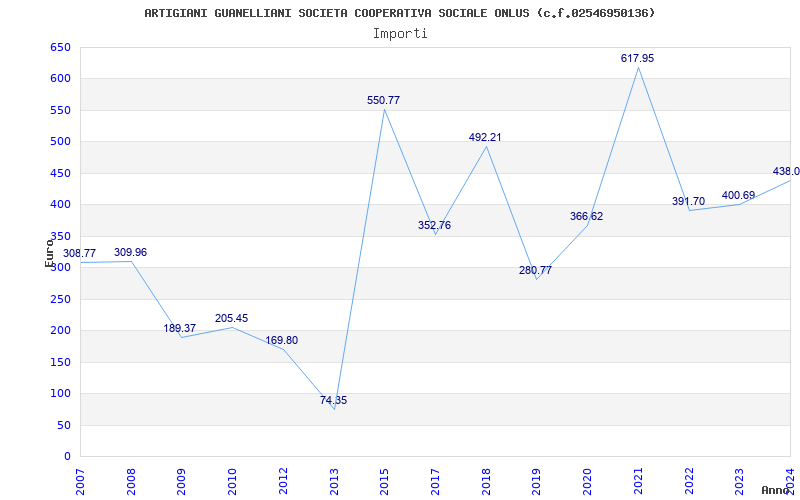Click the 450 y-axis tick label
Image resolution: width=800 pixels, height=500 pixels.
[60, 173]
